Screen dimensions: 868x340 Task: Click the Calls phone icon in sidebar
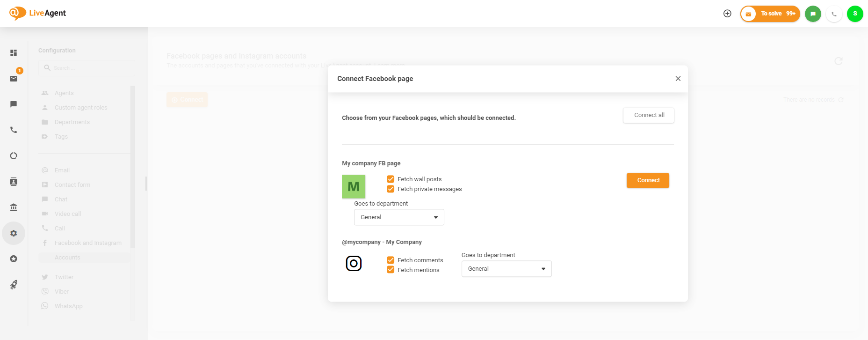click(x=14, y=130)
